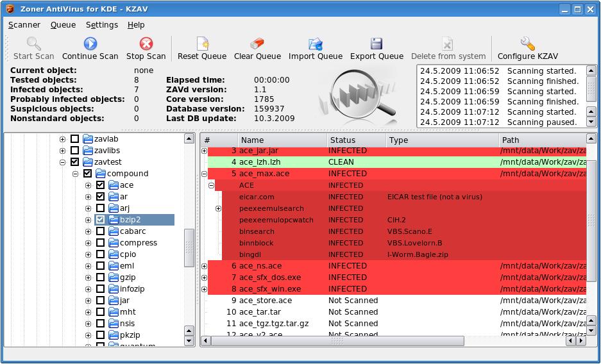Collapse the compound tree node
The width and height of the screenshot is (601, 364).
click(x=76, y=174)
